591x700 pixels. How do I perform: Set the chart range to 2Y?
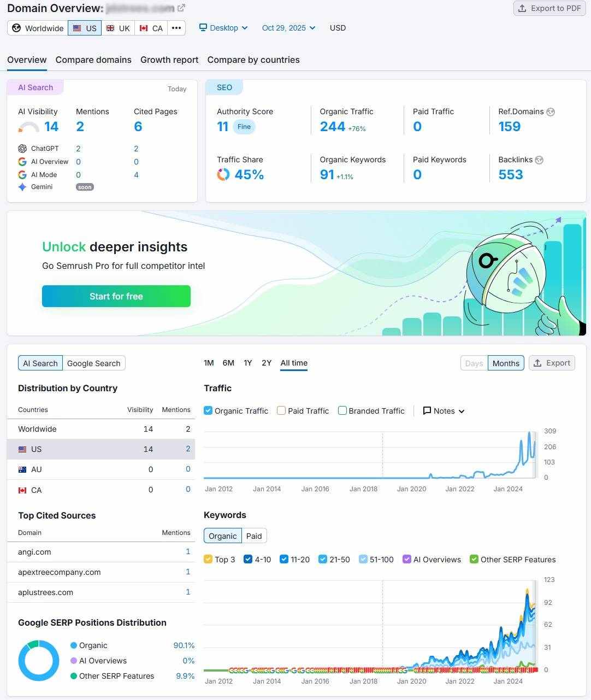click(x=267, y=363)
